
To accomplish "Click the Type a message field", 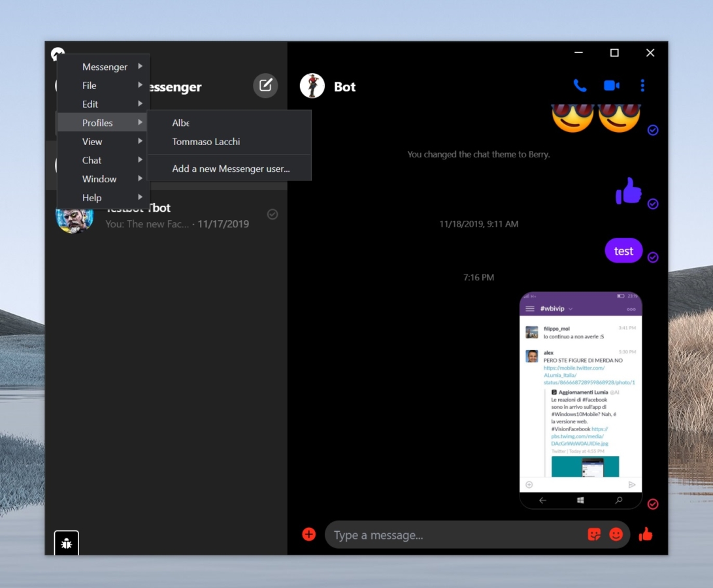I will (457, 535).
